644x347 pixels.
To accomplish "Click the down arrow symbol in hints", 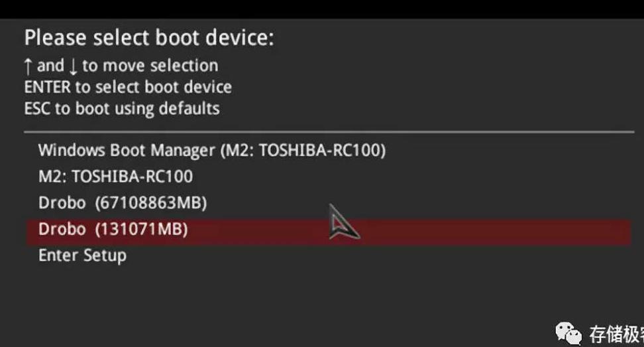I will [x=73, y=66].
